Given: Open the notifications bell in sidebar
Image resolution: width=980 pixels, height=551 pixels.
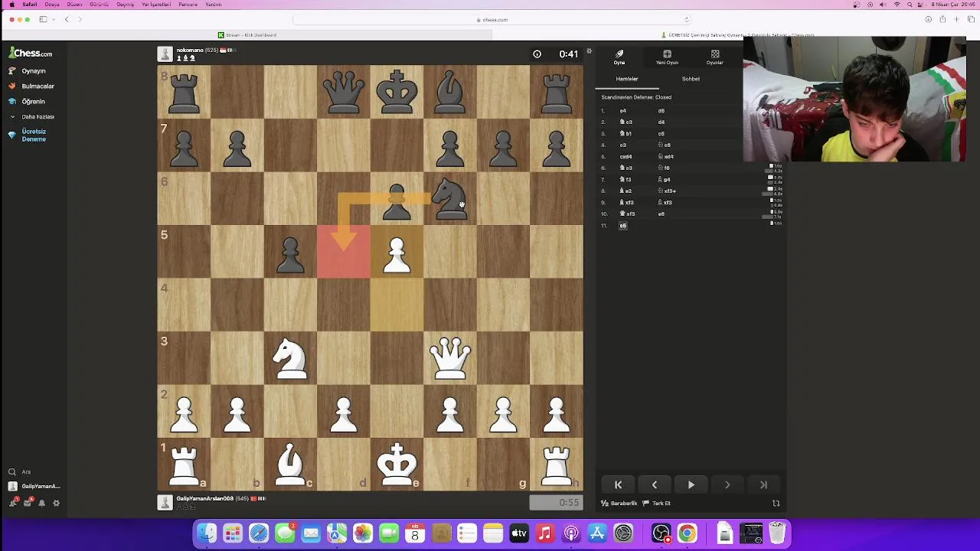Looking at the screenshot, I should (42, 503).
